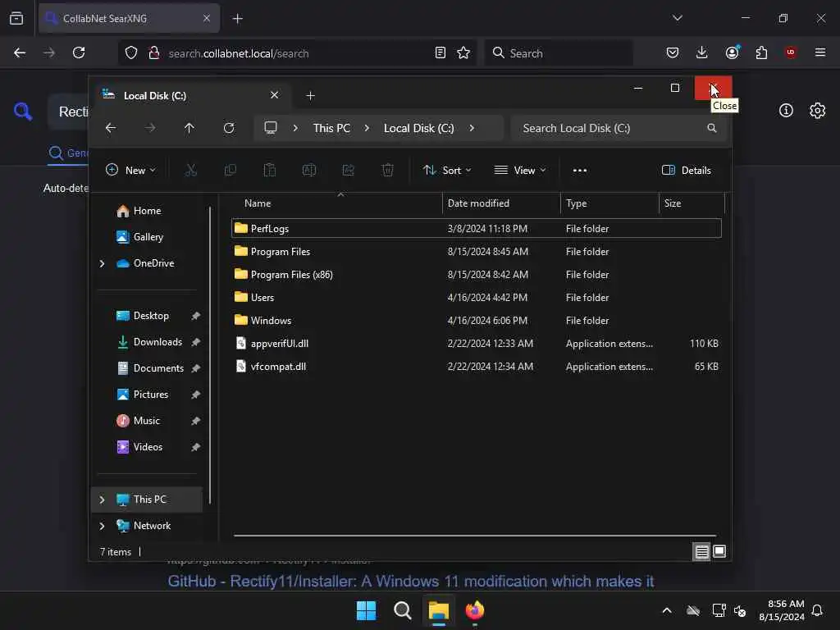
Task: Open the Firefox account icon
Action: click(x=733, y=52)
